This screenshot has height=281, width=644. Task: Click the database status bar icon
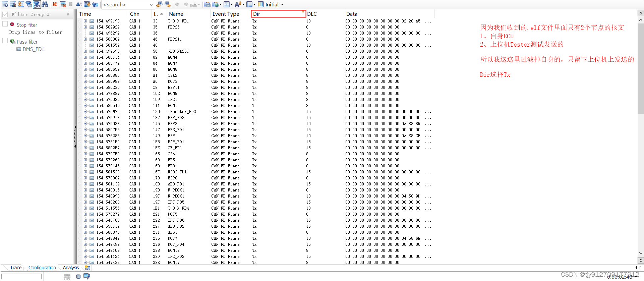(x=78, y=277)
